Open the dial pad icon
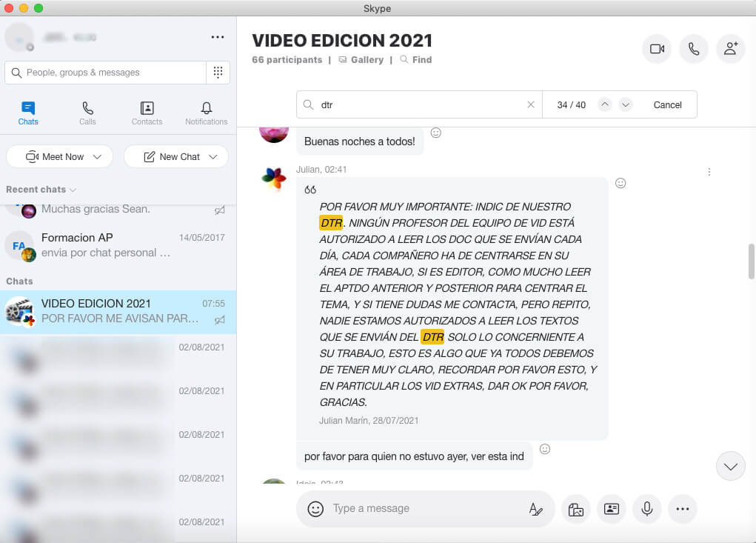This screenshot has height=543, width=756. [x=218, y=73]
